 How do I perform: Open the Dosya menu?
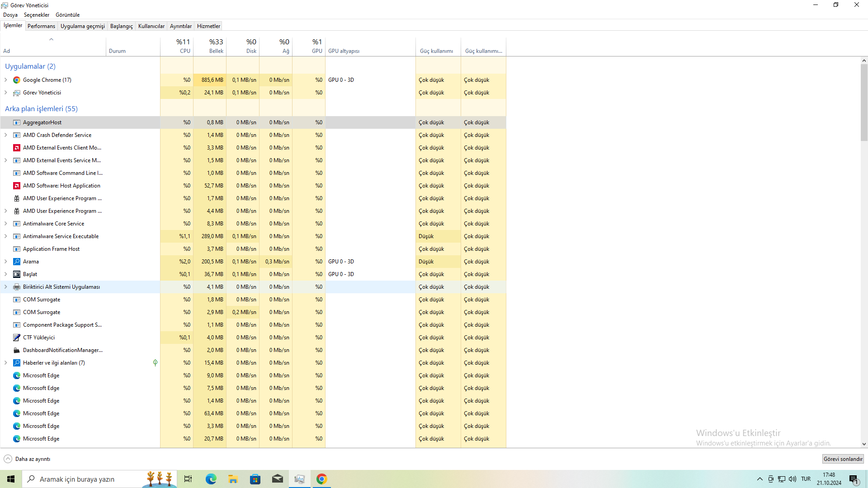(10, 15)
